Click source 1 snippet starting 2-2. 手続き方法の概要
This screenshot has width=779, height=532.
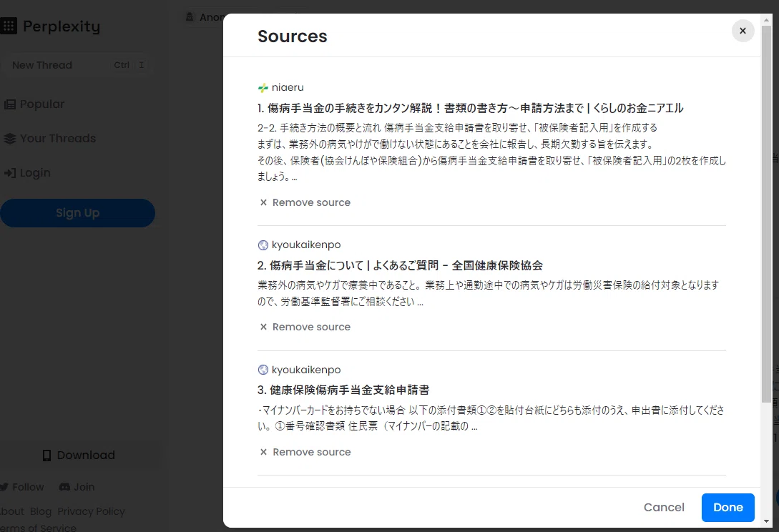[x=492, y=152]
